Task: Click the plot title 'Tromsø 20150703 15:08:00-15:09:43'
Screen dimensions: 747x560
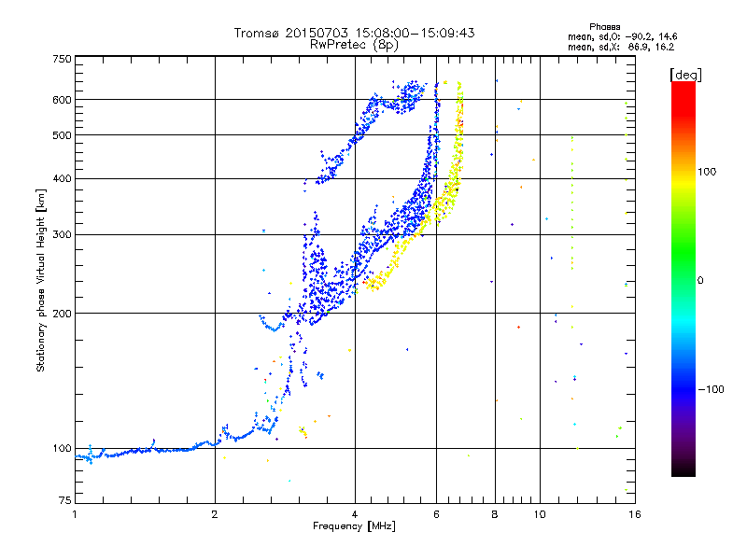Action: coord(354,33)
